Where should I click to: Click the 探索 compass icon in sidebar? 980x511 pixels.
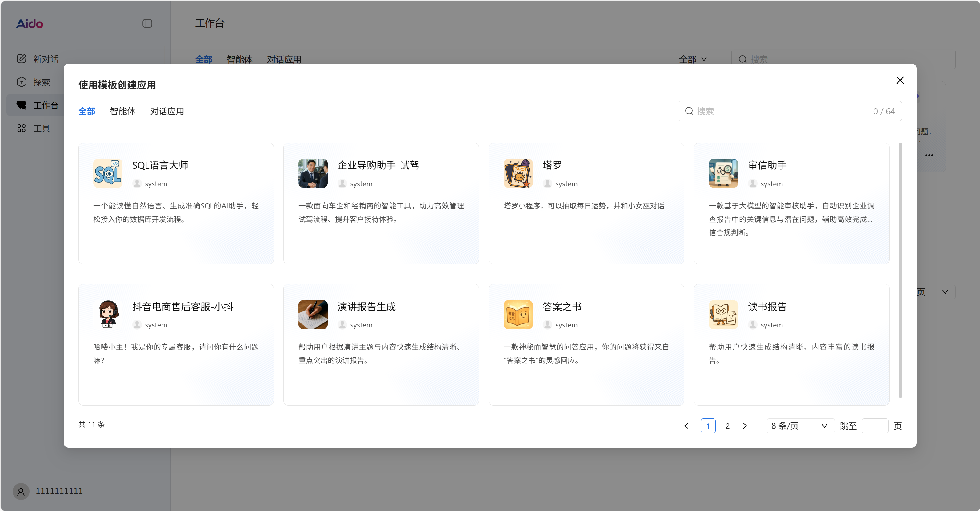[21, 82]
